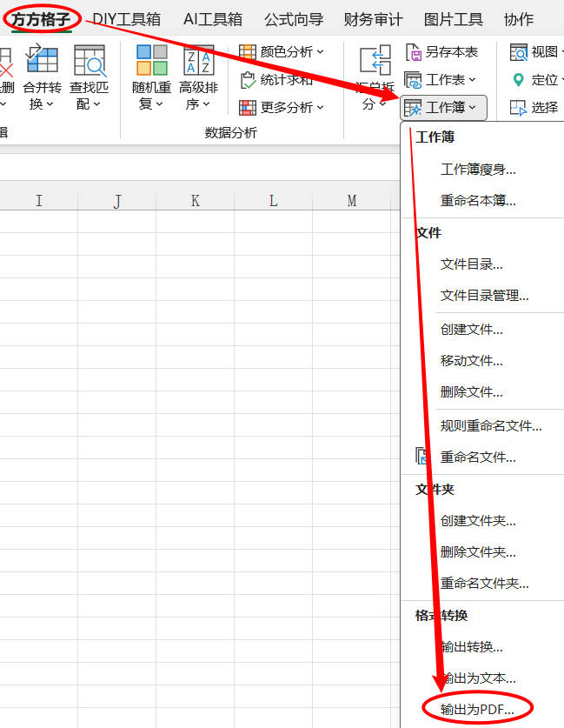The image size is (564, 728).
Task: Click the 汇总拆分 icon
Action: click(x=375, y=63)
